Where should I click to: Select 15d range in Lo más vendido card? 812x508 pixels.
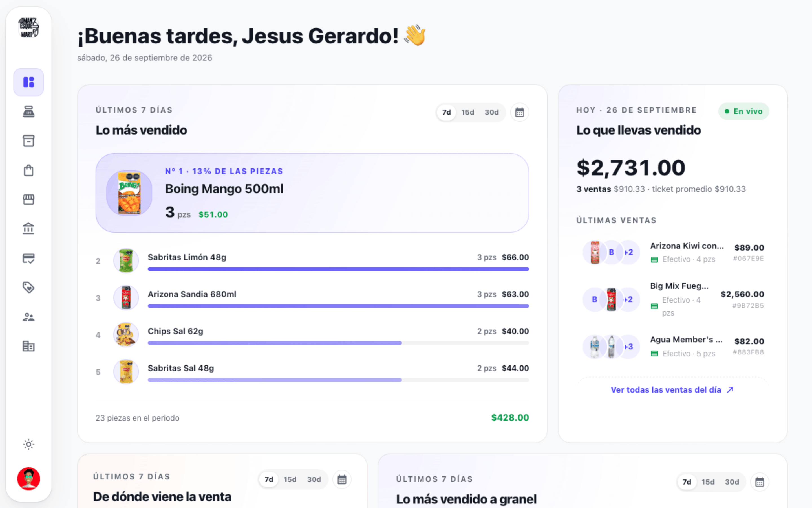click(467, 112)
